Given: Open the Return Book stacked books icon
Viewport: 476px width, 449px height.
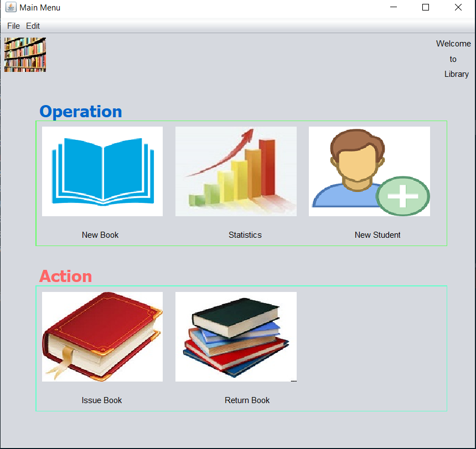Looking at the screenshot, I should [236, 337].
